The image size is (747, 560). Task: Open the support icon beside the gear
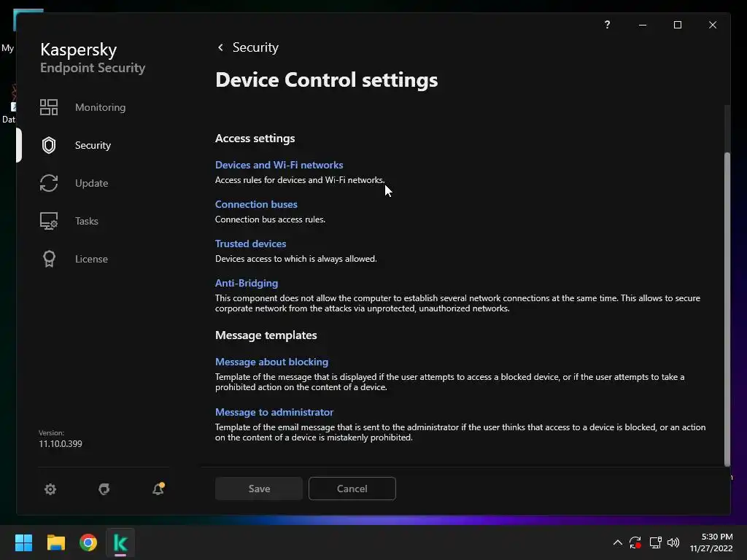pos(104,489)
